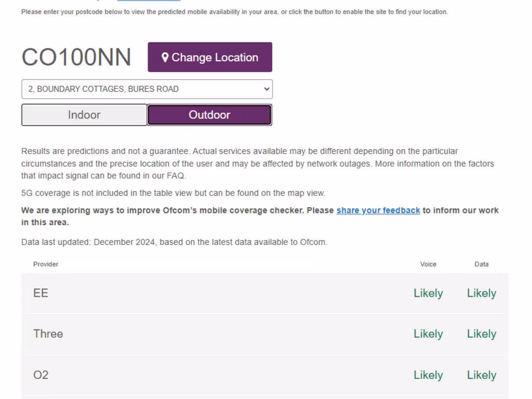Click the Data column header

(x=482, y=264)
